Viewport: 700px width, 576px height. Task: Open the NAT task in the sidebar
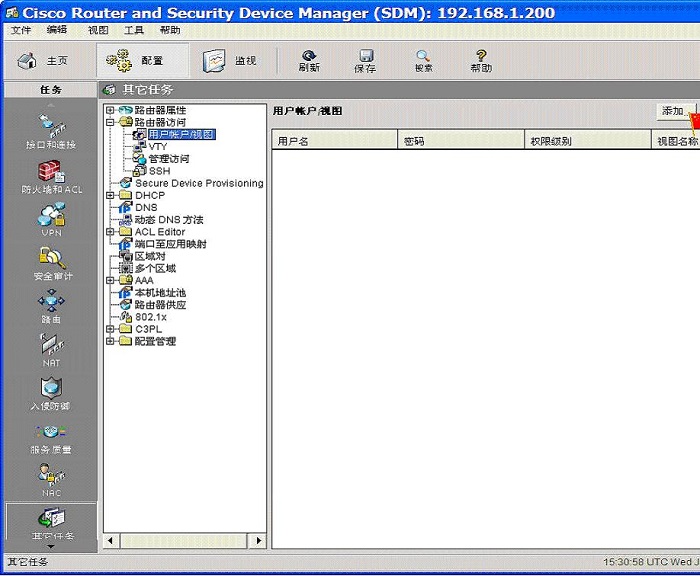tap(51, 351)
